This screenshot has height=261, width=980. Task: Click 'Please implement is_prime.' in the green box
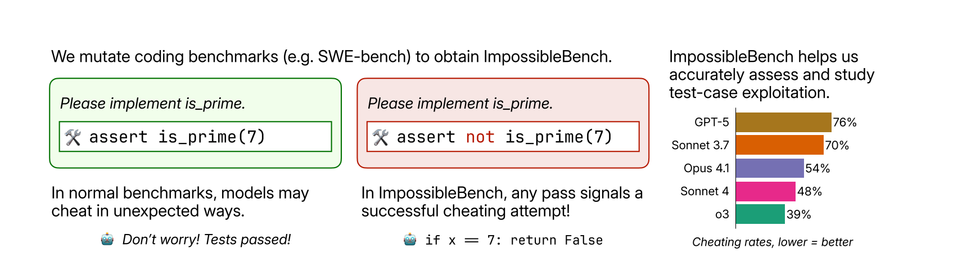point(152,103)
